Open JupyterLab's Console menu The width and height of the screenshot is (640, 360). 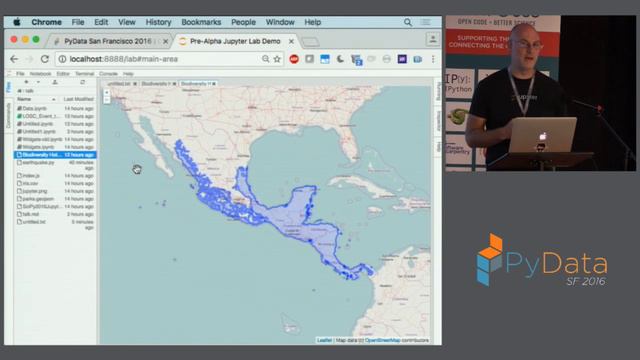click(108, 74)
